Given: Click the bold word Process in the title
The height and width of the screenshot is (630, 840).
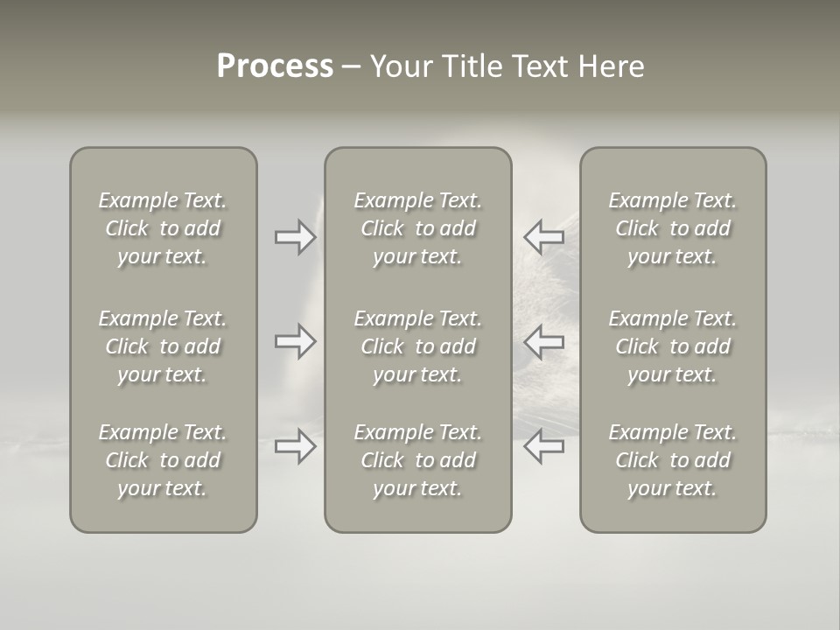Looking at the screenshot, I should point(275,66).
